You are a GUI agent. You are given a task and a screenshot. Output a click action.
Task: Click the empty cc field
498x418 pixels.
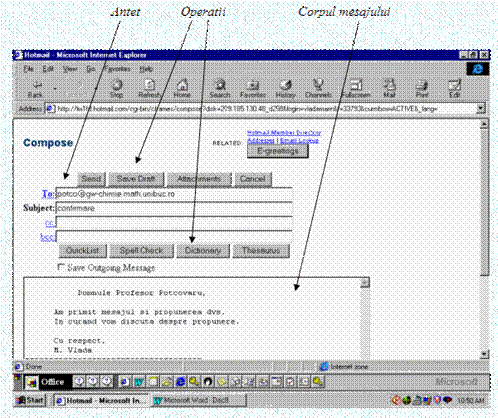tap(174, 223)
